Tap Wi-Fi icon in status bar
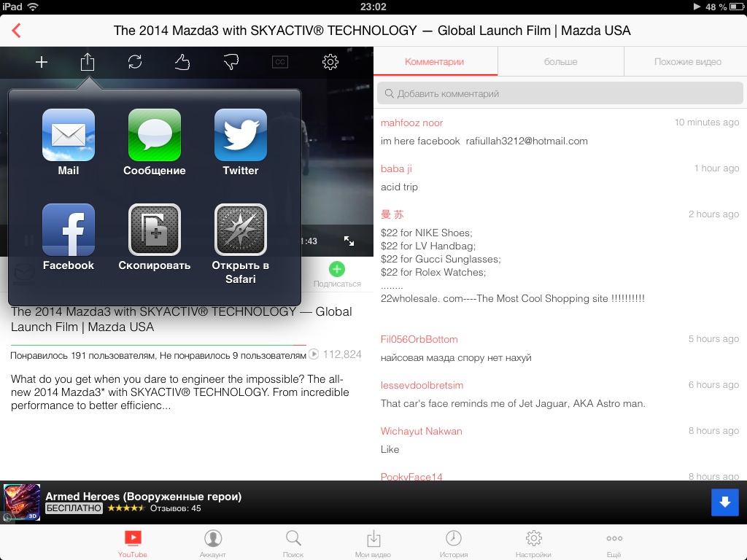This screenshot has width=747, height=560. [x=33, y=7]
